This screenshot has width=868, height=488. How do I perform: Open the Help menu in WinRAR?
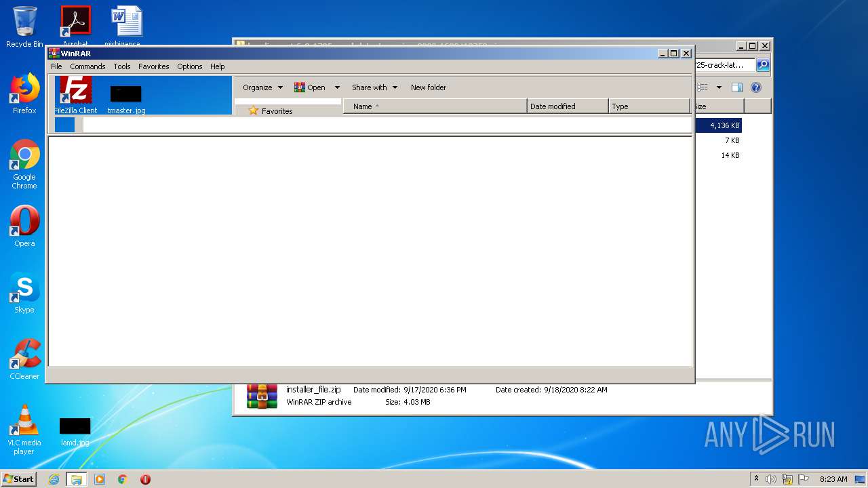point(217,66)
